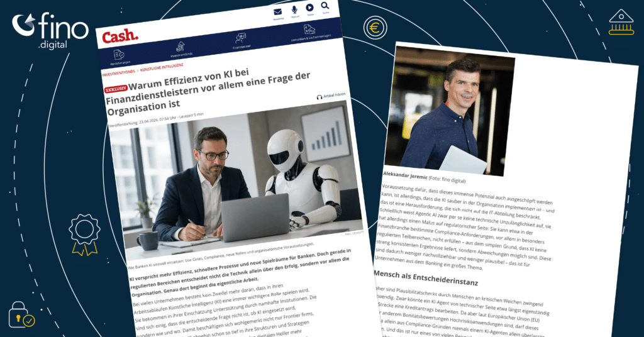This screenshot has height=337, width=644.
Task: Click the bold lead paragraph KI verspricht mehr Effizienz
Action: tap(240, 272)
